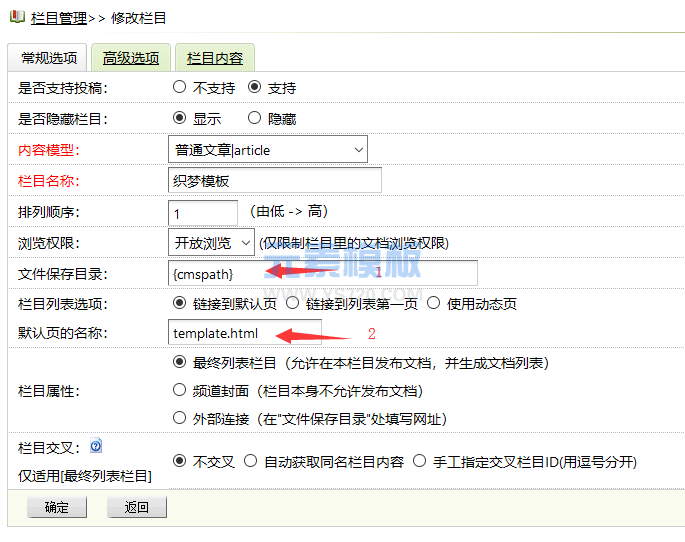Viewport: 685px width, 542px height.
Task: Choose 显示 for 是否隐藏栏目
Action: click(179, 118)
